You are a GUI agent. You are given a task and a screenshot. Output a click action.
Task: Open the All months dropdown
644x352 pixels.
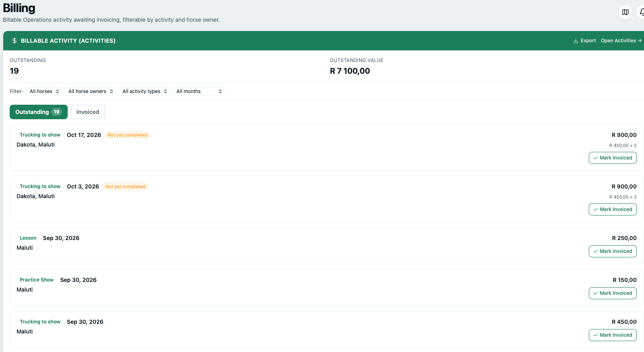click(x=199, y=91)
